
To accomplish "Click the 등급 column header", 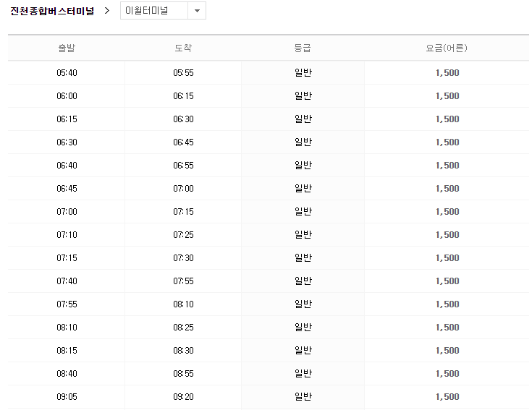I will [303, 48].
